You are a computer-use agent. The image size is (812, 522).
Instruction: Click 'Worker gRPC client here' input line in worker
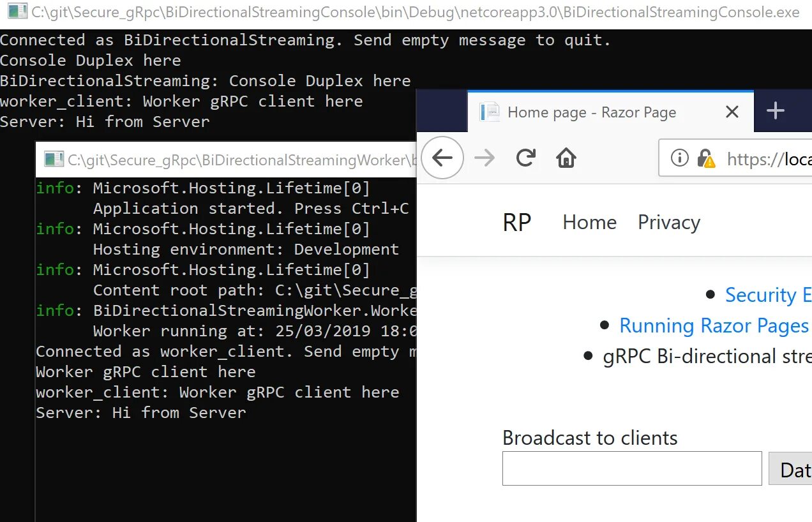coord(146,372)
